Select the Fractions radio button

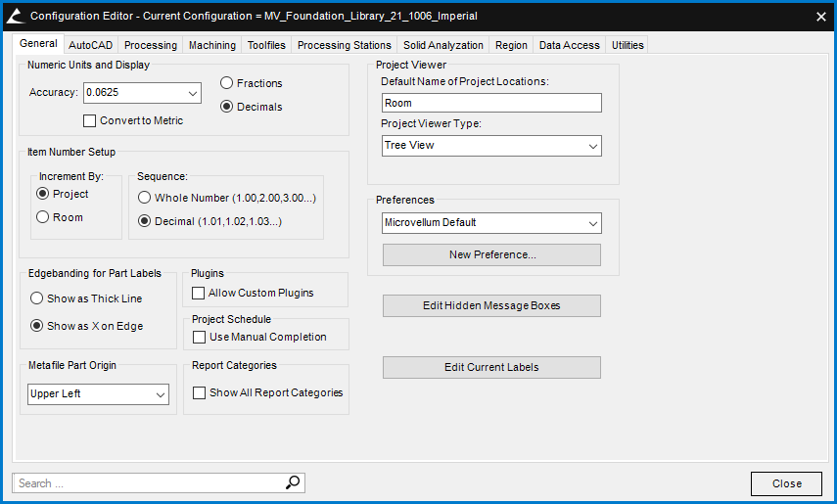(227, 83)
